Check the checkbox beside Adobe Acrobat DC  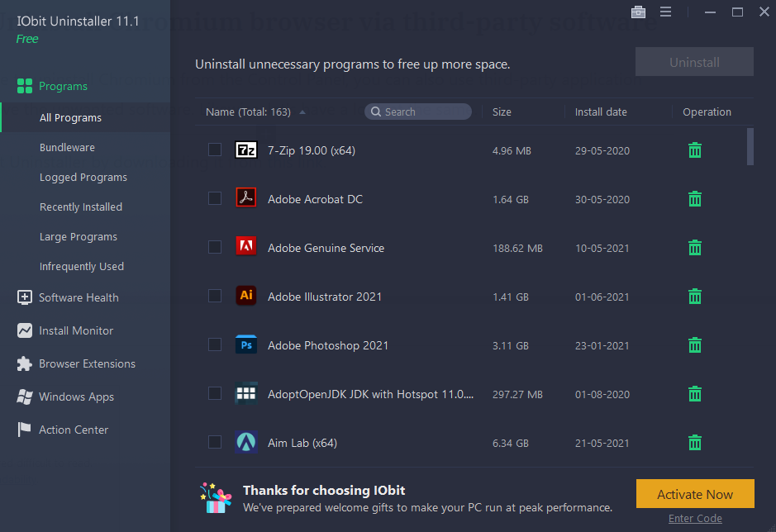(x=215, y=198)
